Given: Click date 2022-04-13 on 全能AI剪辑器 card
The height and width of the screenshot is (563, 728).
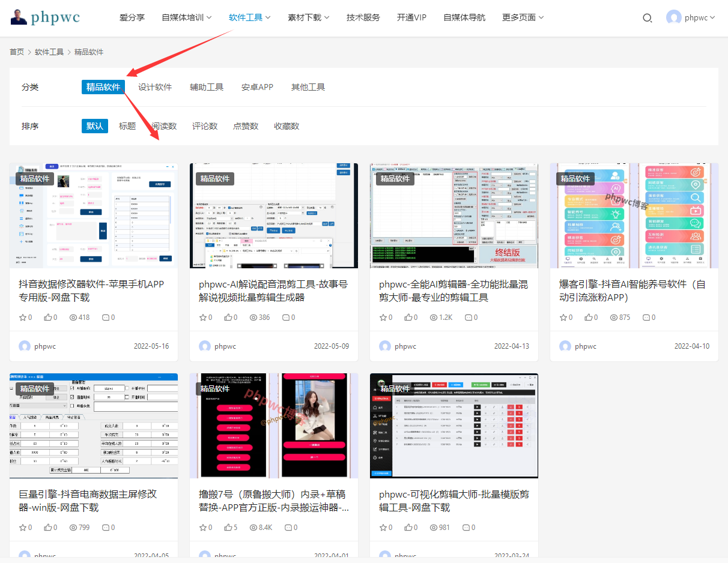Looking at the screenshot, I should 512,346.
